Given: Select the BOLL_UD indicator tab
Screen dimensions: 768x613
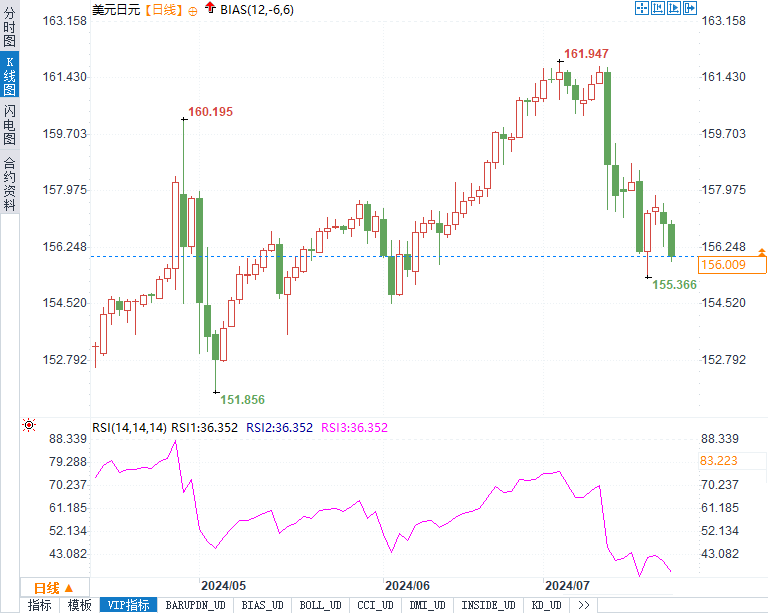Looking at the screenshot, I should 319,605.
